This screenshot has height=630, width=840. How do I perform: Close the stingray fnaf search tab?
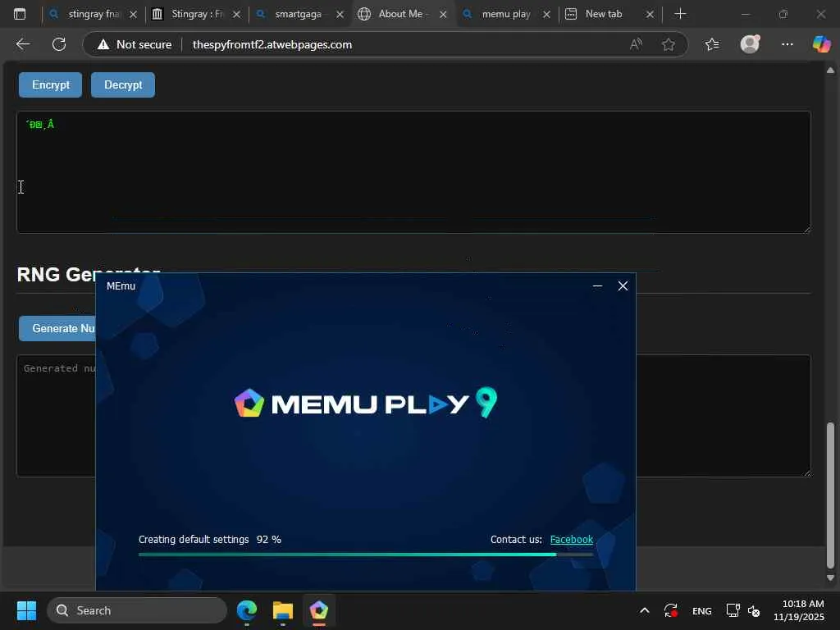(134, 15)
